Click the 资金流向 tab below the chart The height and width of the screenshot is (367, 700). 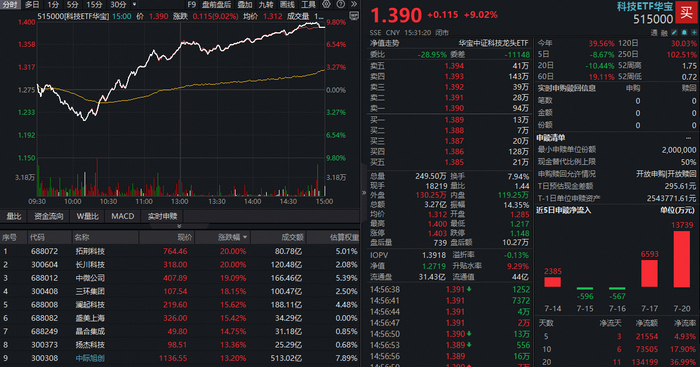pos(49,216)
